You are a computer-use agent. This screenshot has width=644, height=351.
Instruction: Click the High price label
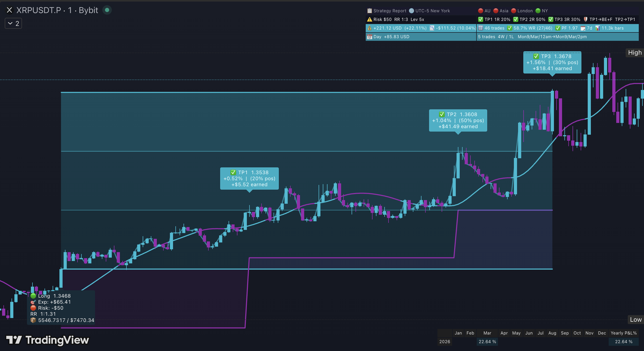[635, 53]
